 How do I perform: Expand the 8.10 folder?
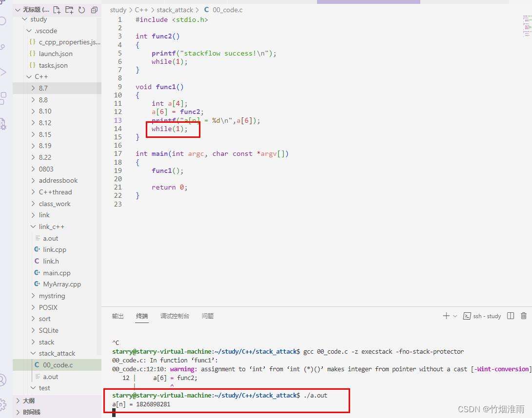pos(57,111)
